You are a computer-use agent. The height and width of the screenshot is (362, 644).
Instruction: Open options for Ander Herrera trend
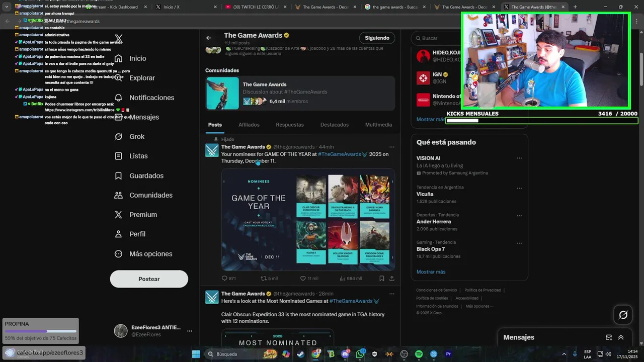pos(519,216)
